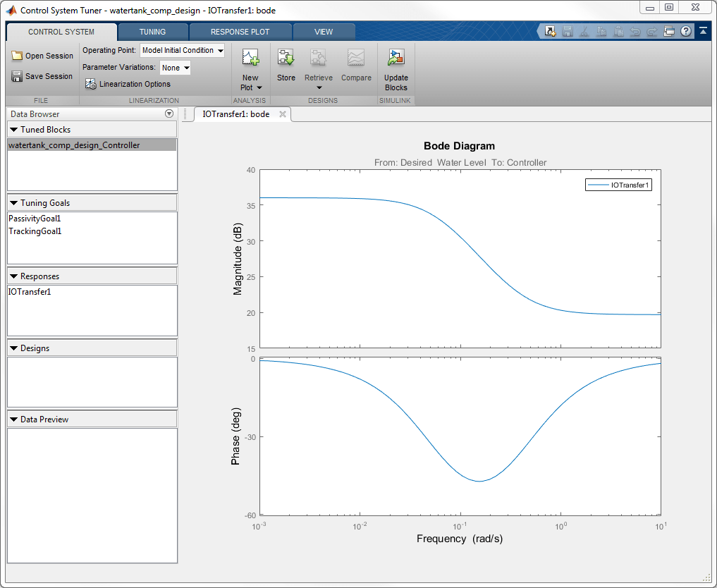Open the Operating Point dropdown
Viewport: 717px width, 588px height.
point(183,50)
